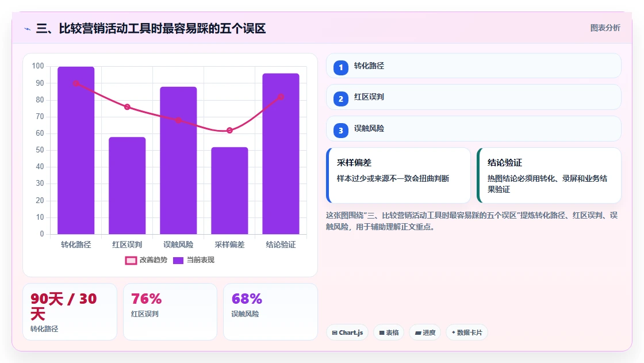
Task: Click the 进度 tag
Action: pyautogui.click(x=425, y=333)
